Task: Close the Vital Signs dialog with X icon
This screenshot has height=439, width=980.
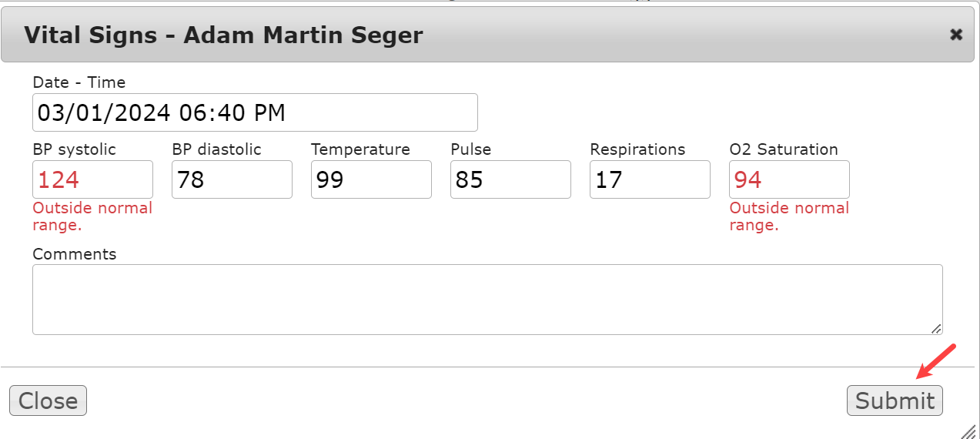Action: point(956,35)
